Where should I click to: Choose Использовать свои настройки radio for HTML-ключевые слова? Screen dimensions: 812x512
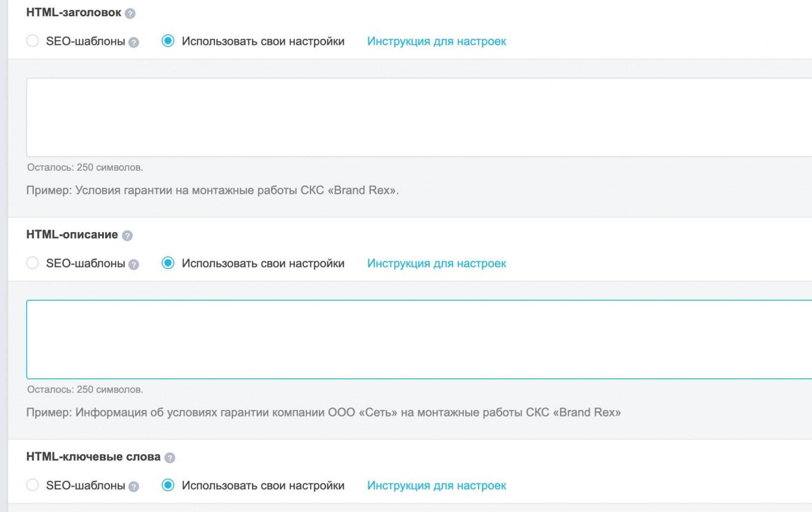(x=168, y=485)
